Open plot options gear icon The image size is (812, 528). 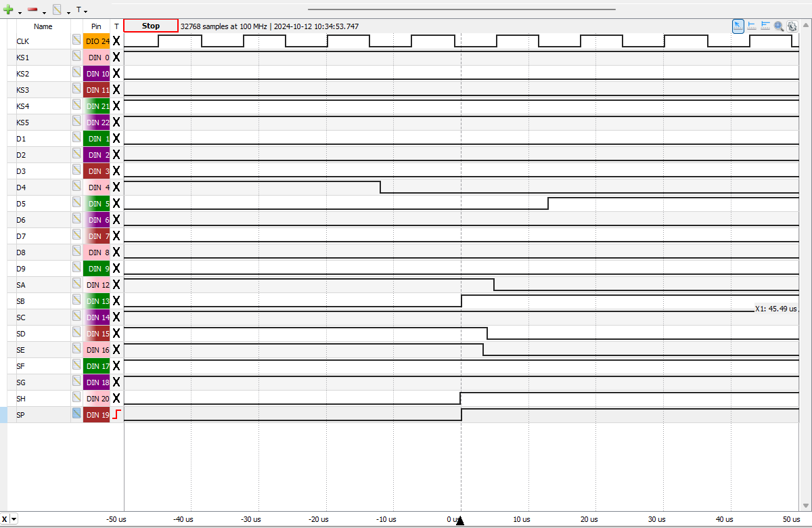[x=792, y=26]
